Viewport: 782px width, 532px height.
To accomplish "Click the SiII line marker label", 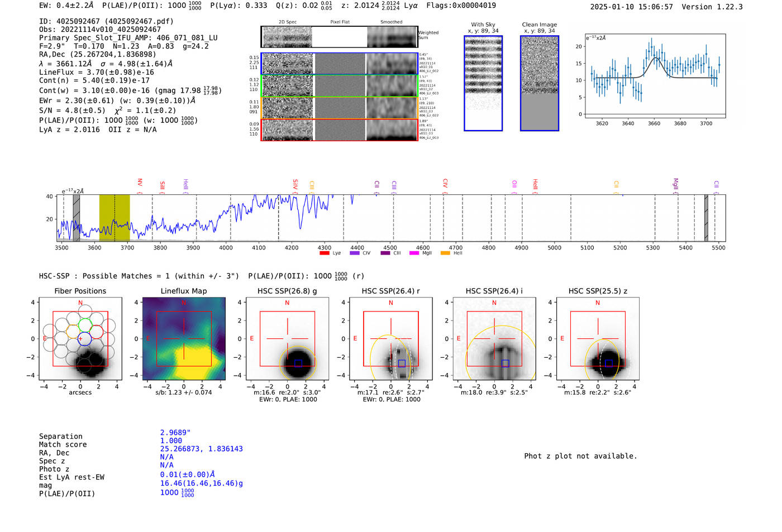I will pos(163,185).
